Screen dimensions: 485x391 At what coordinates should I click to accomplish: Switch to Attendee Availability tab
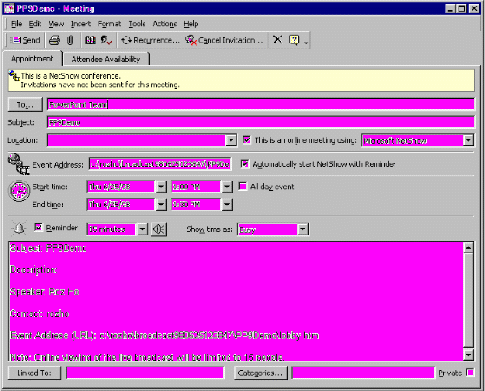click(106, 59)
